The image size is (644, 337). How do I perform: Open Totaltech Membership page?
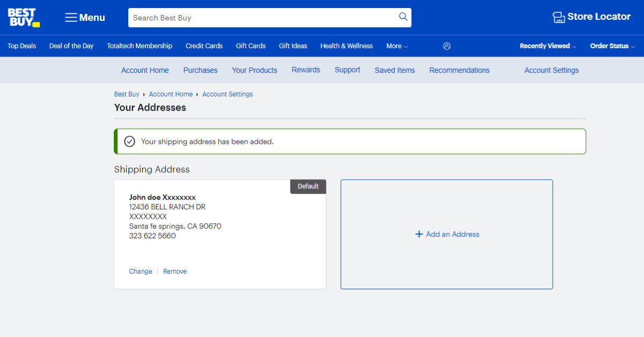[140, 46]
